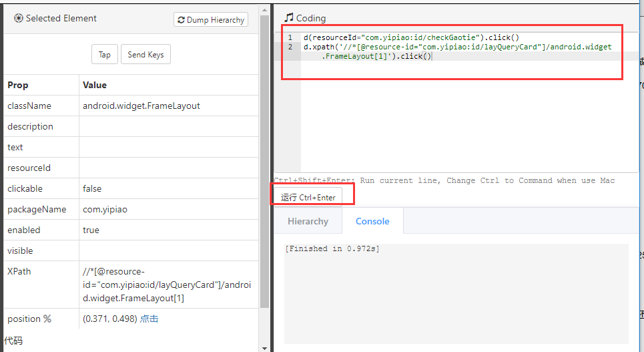Click line number 1 in editor gutter
The image size is (644, 352).
tap(290, 37)
